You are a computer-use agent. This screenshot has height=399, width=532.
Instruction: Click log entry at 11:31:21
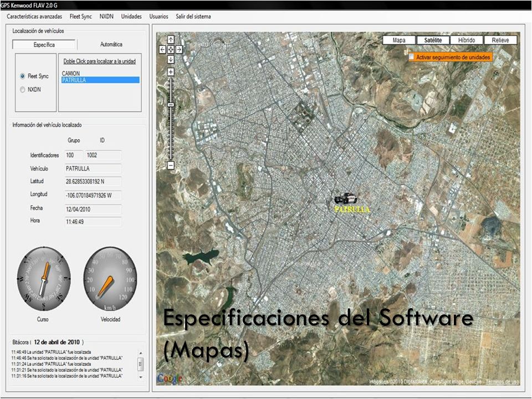click(x=67, y=370)
